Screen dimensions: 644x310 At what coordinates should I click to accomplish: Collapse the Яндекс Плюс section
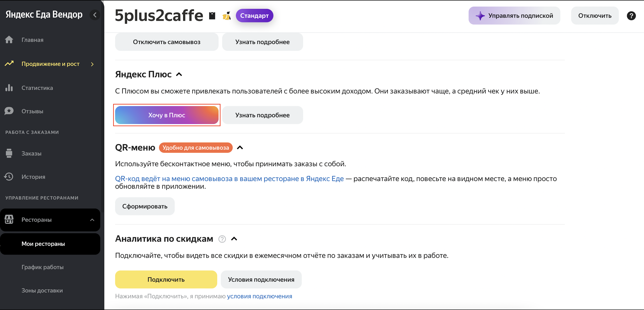coord(179,74)
